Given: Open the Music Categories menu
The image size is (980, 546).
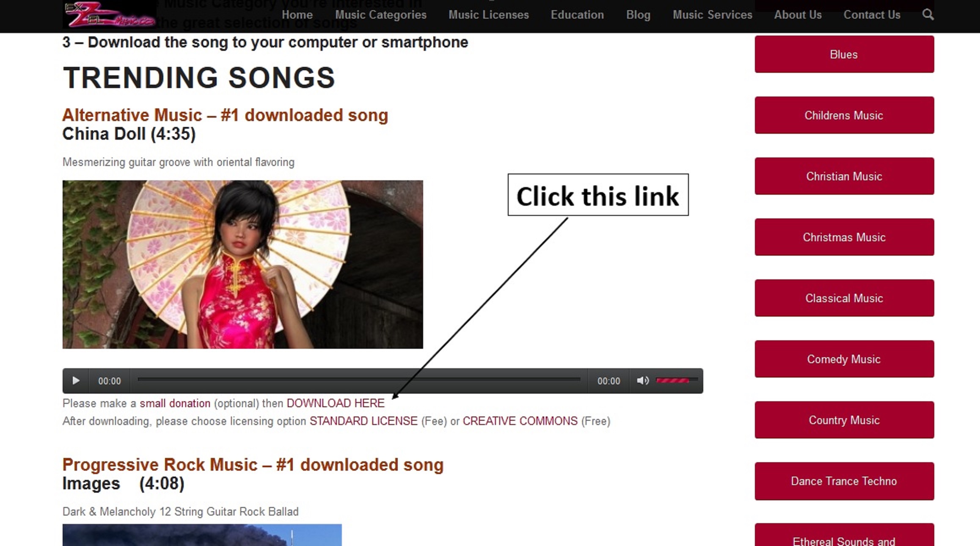Looking at the screenshot, I should coord(380,15).
